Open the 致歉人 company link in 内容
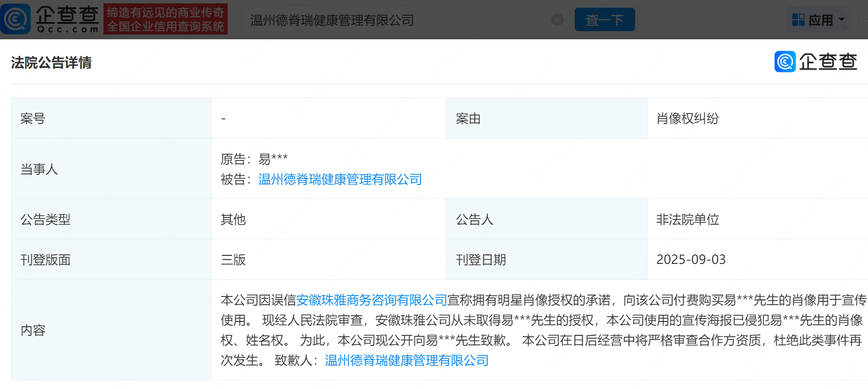 point(406,361)
